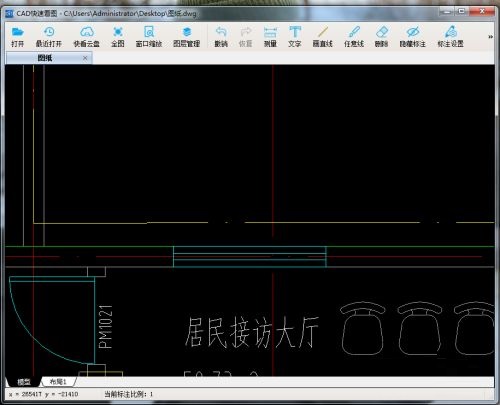Screen dimensions: 500x405
Task: Select the 删除 eraser tool
Action: pos(381,36)
